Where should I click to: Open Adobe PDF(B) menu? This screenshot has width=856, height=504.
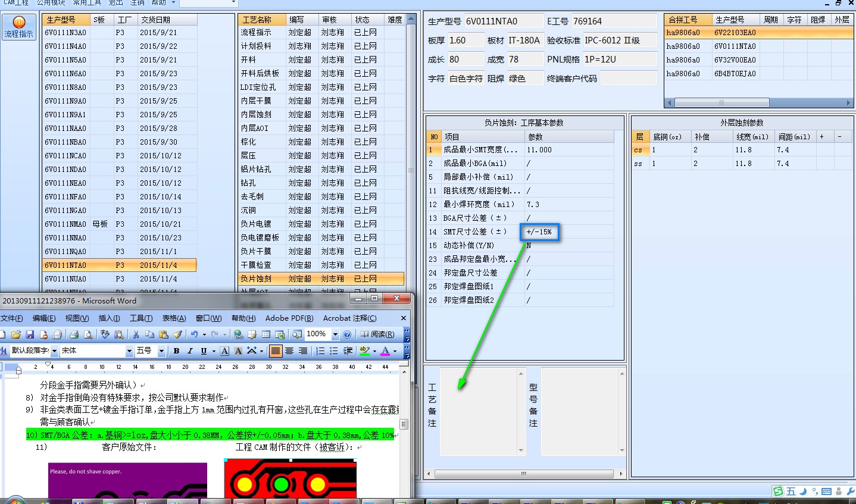pyautogui.click(x=289, y=318)
